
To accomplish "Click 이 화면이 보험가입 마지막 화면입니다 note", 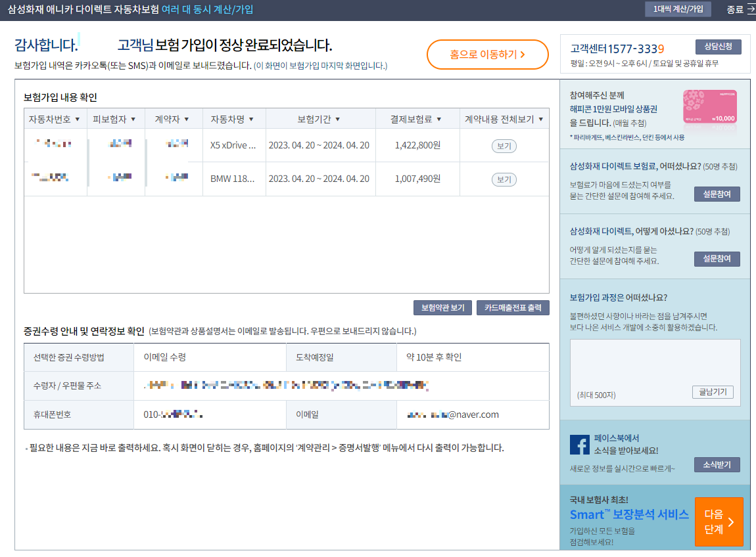I will (x=321, y=66).
